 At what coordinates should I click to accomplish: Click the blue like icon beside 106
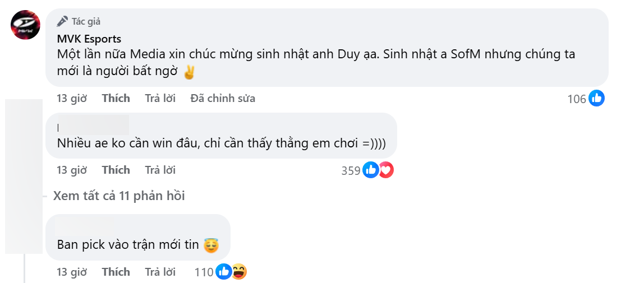(x=596, y=99)
